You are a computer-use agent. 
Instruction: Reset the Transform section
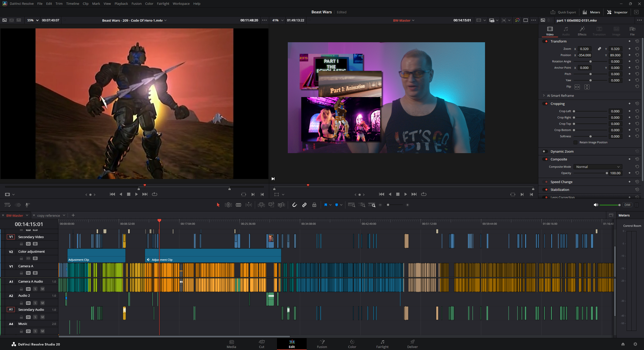click(637, 41)
